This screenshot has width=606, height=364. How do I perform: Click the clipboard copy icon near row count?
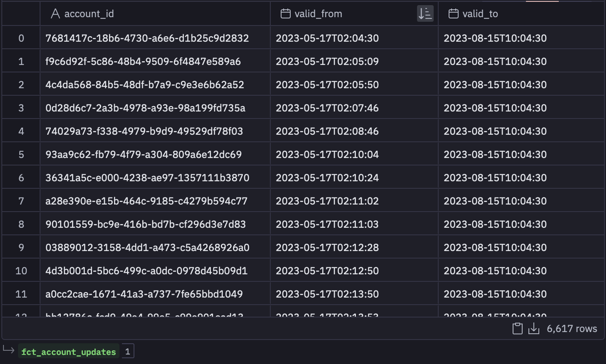click(x=518, y=329)
